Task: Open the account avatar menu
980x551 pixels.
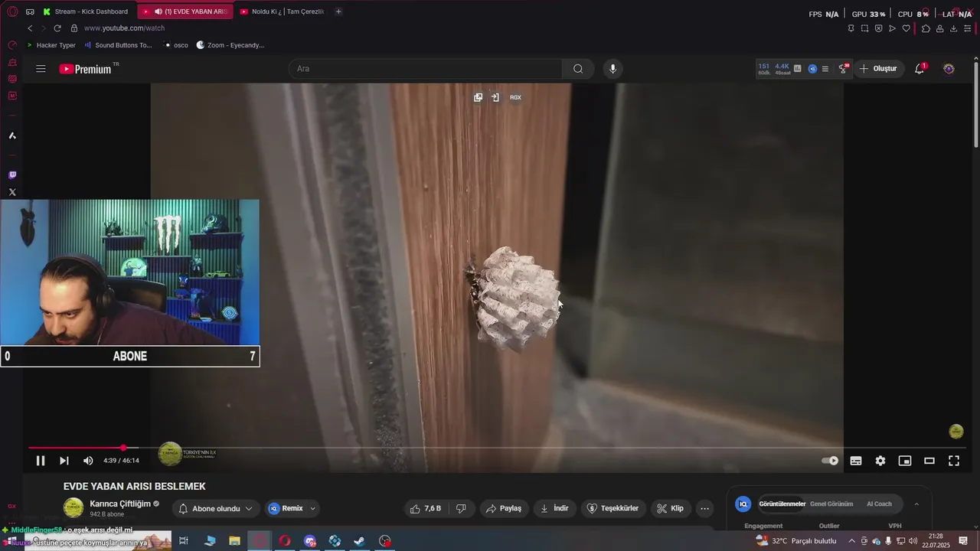Action: [x=949, y=69]
